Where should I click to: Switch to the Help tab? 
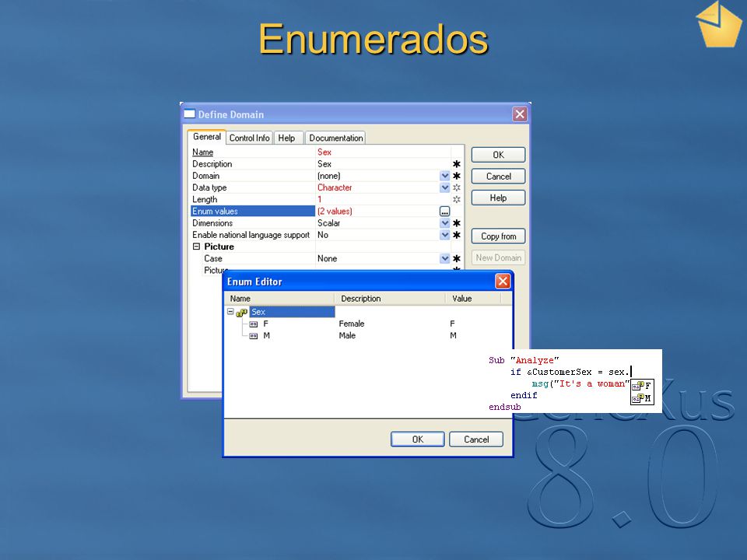287,138
